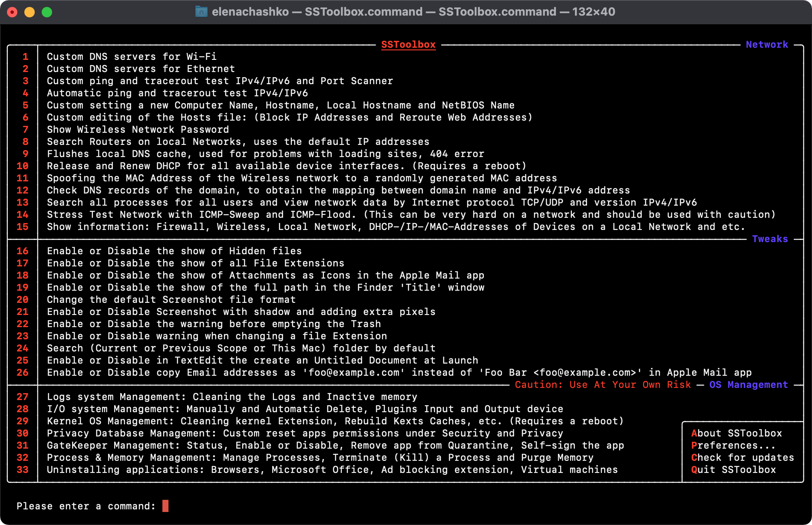This screenshot has width=812, height=525.
Task: Select 'full path in the Finder Title window' entry
Action: tap(265, 288)
